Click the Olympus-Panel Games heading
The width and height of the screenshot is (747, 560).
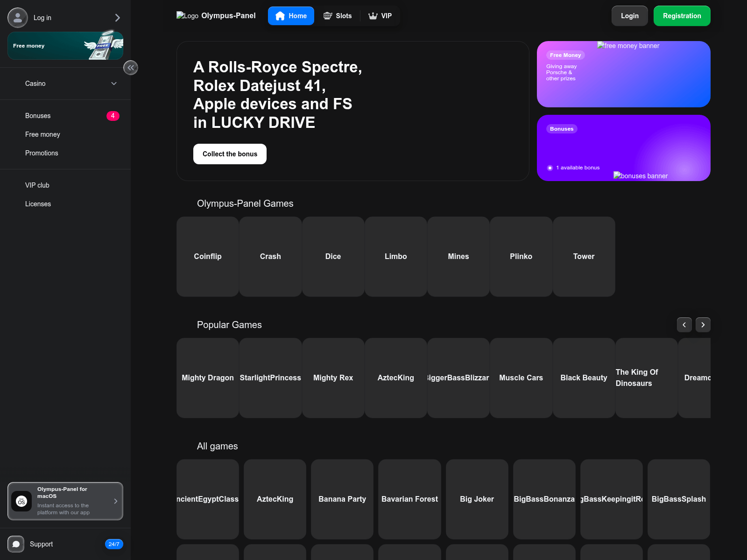point(245,203)
